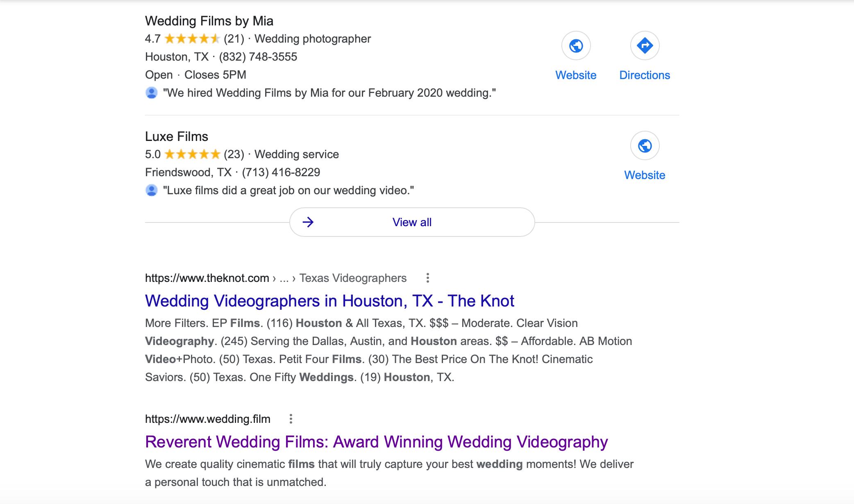Click the https://www.wedding.film URL

pyautogui.click(x=208, y=419)
